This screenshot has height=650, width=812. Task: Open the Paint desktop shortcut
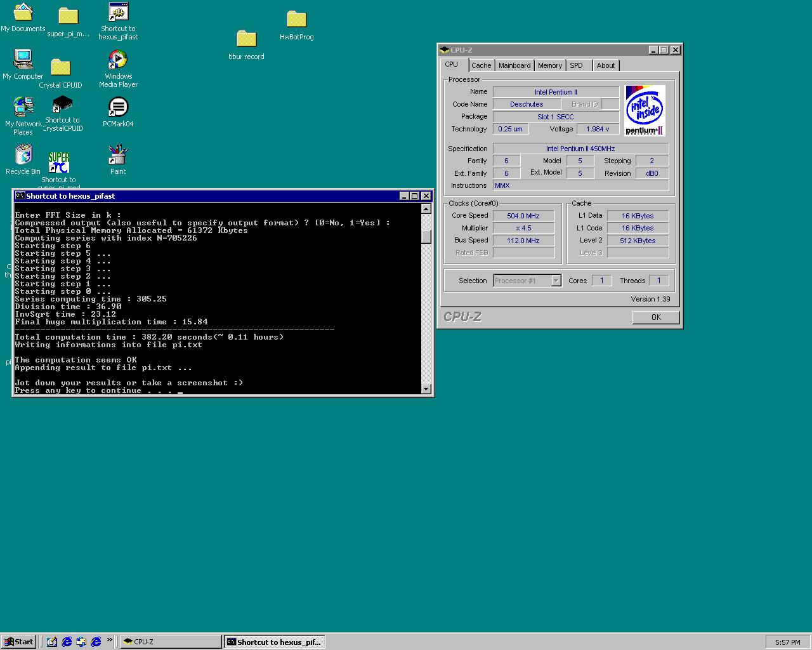pyautogui.click(x=118, y=160)
